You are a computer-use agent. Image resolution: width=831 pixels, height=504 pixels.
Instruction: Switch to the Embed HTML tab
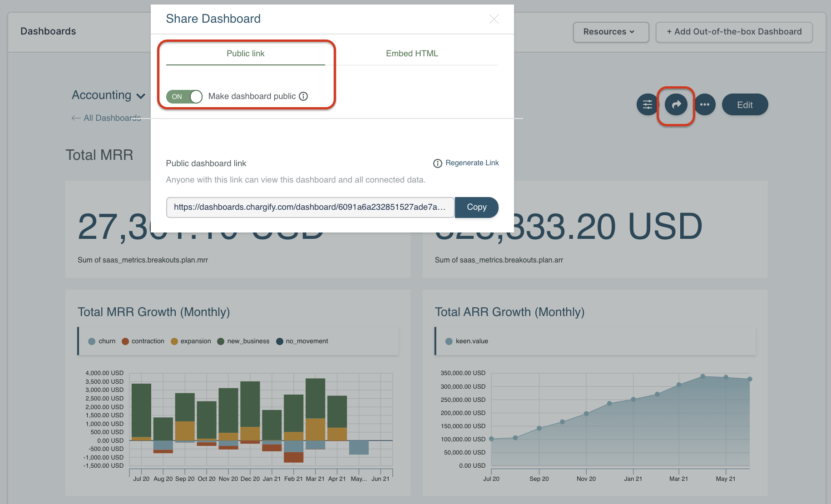pyautogui.click(x=412, y=54)
